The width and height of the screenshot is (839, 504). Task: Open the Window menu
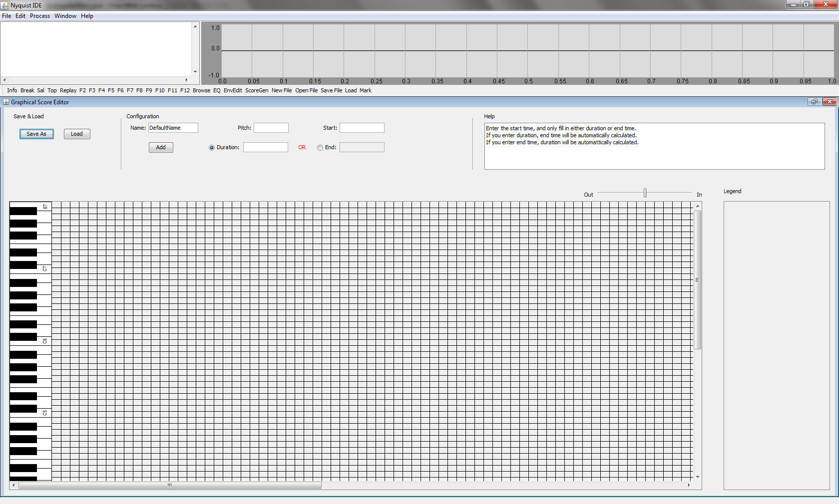(x=65, y=16)
